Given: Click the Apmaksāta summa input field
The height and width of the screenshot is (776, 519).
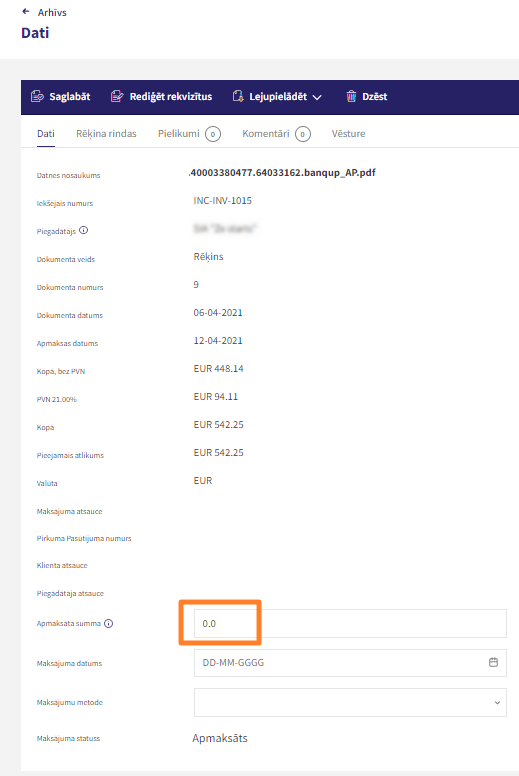Looking at the screenshot, I should (x=350, y=624).
